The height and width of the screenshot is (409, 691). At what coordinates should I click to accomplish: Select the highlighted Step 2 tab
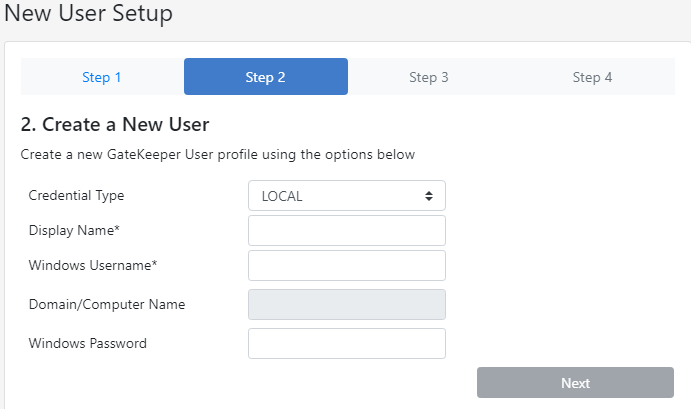[266, 77]
